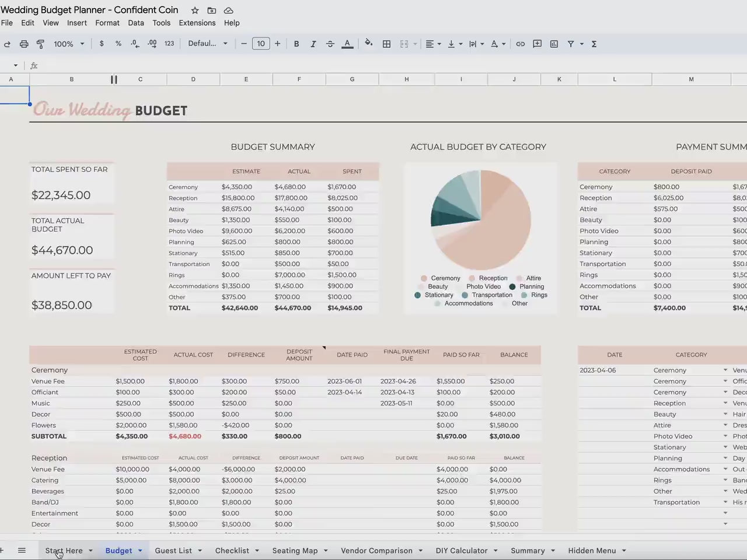Click the borders icon
This screenshot has height=560, width=747.
386,44
